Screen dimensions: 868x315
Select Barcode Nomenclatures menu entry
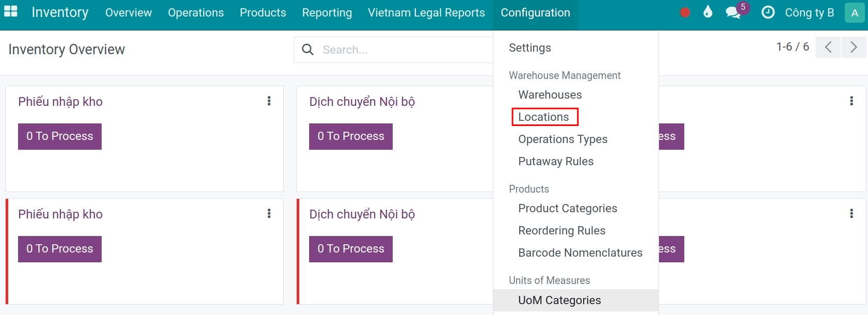point(580,253)
